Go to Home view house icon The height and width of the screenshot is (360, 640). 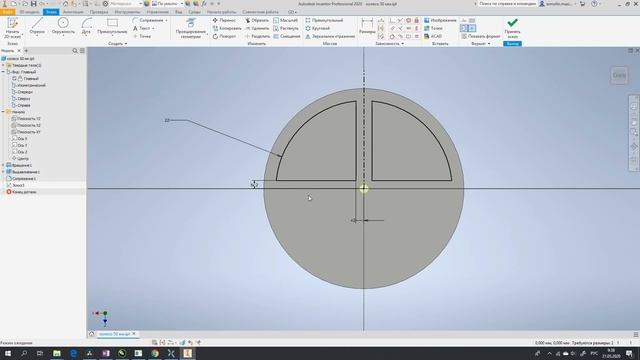click(x=65, y=4)
